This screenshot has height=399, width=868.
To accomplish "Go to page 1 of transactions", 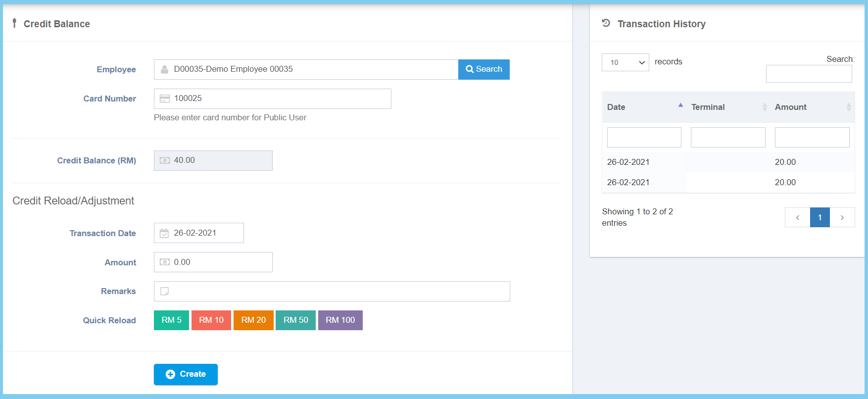I will coord(820,217).
